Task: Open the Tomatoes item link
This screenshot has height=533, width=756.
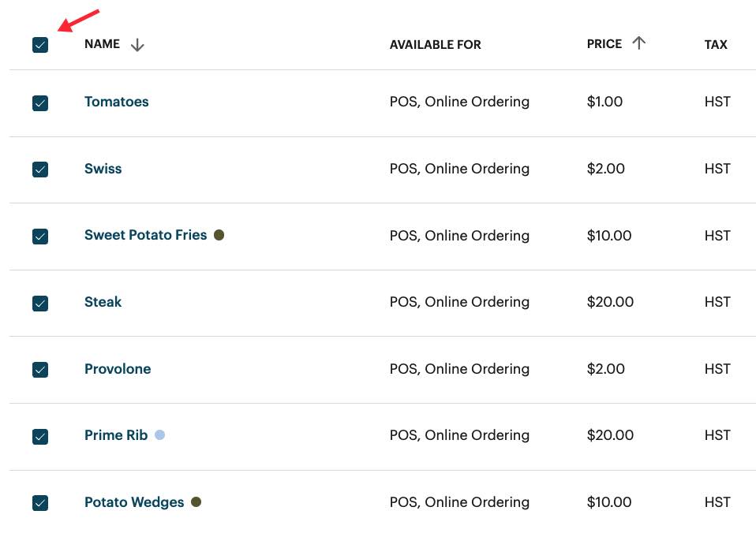Action: pos(117,102)
